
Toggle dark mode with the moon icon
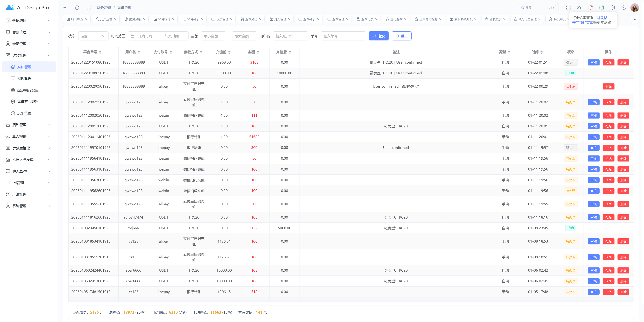624,8
